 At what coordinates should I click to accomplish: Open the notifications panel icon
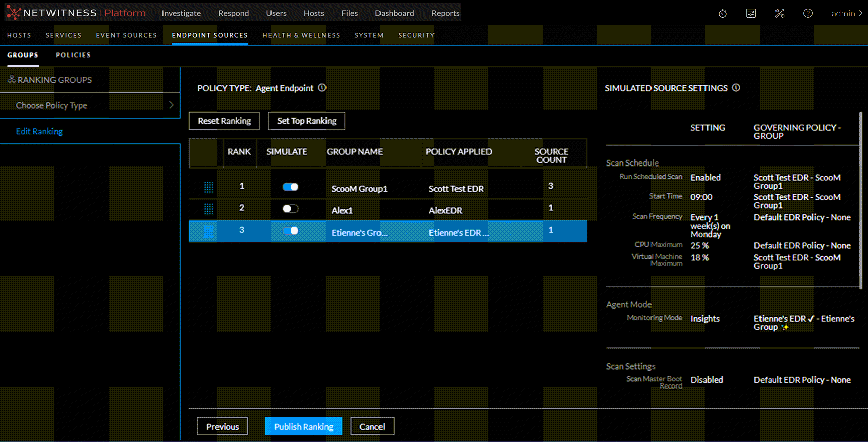(x=751, y=13)
